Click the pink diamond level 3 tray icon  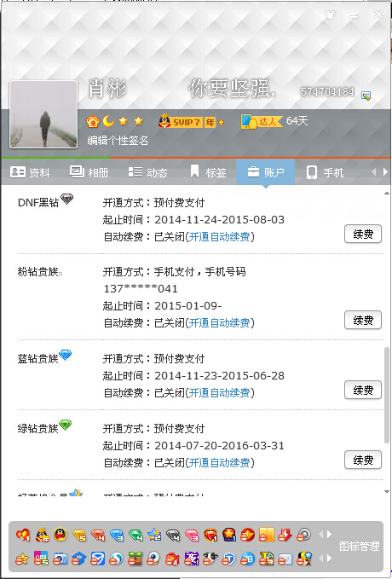[x=191, y=535]
